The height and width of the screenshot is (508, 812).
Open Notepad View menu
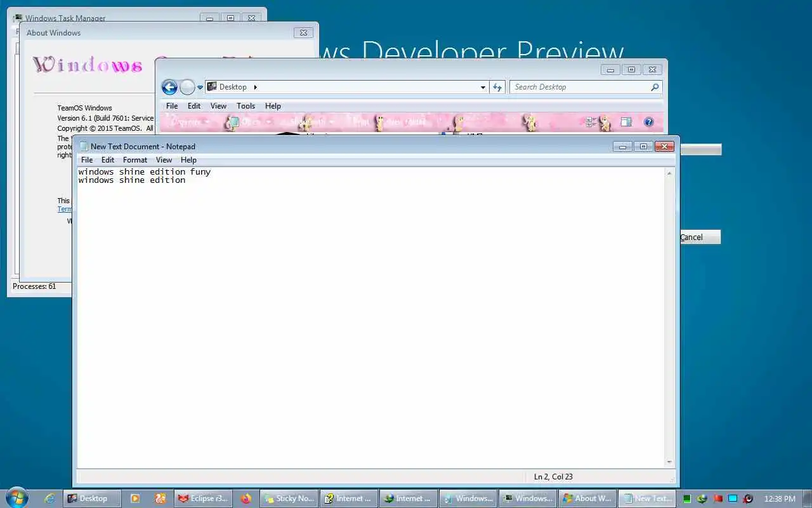coord(164,160)
